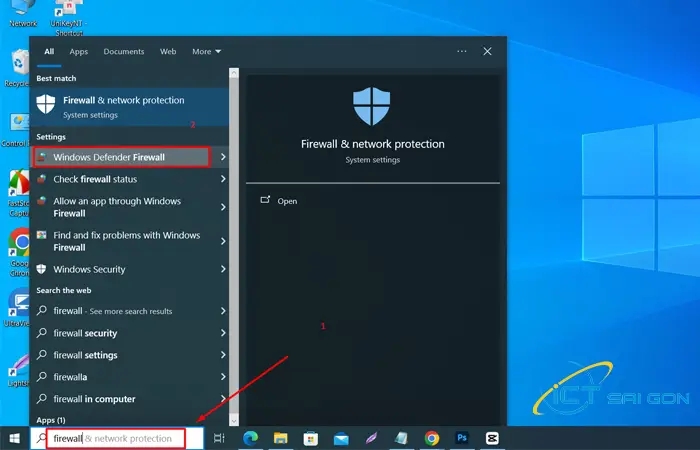Expand arrow beside Check firewall status
Viewport: 700px width, 450px height.
tap(223, 179)
